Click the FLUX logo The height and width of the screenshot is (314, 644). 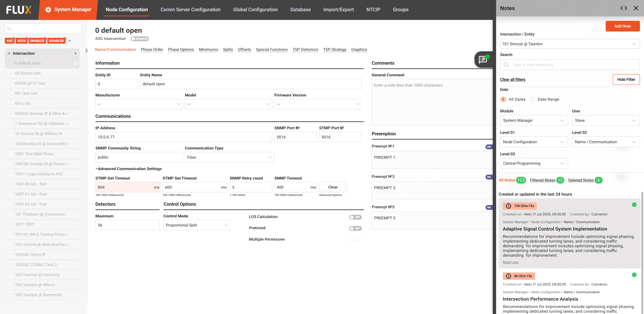19,10
